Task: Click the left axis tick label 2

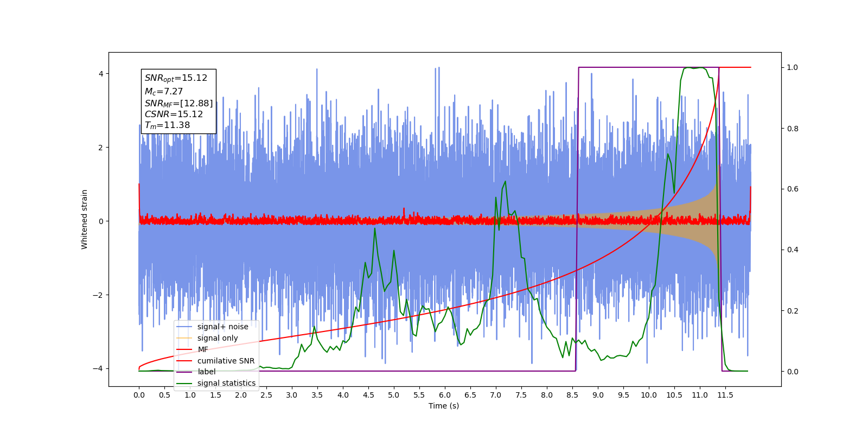Action: pos(101,148)
